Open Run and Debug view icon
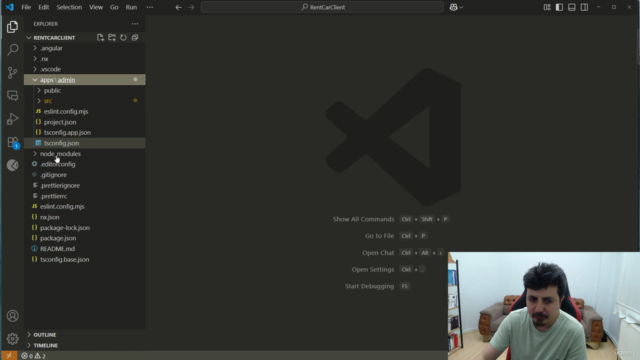Screen dimensions: 640x360 (12, 119)
